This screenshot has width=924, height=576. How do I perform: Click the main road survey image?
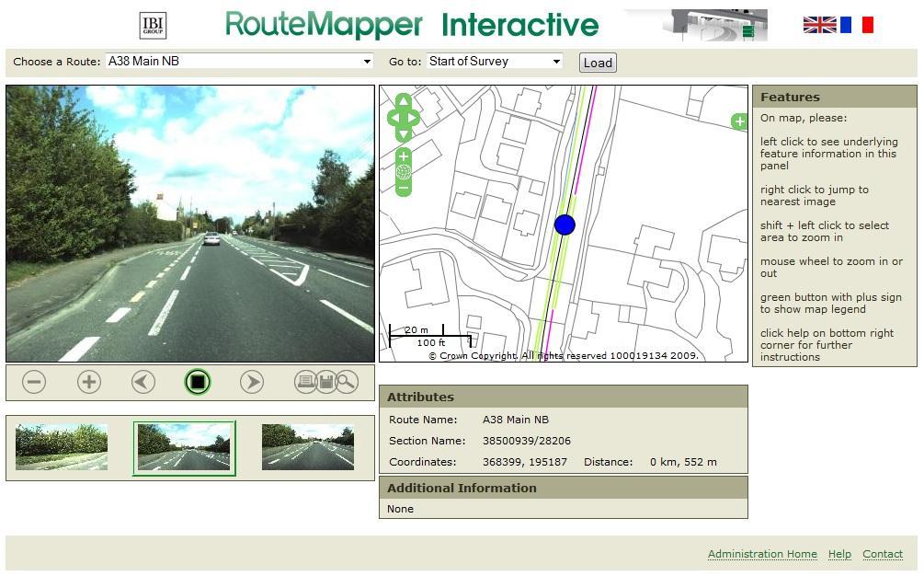190,224
